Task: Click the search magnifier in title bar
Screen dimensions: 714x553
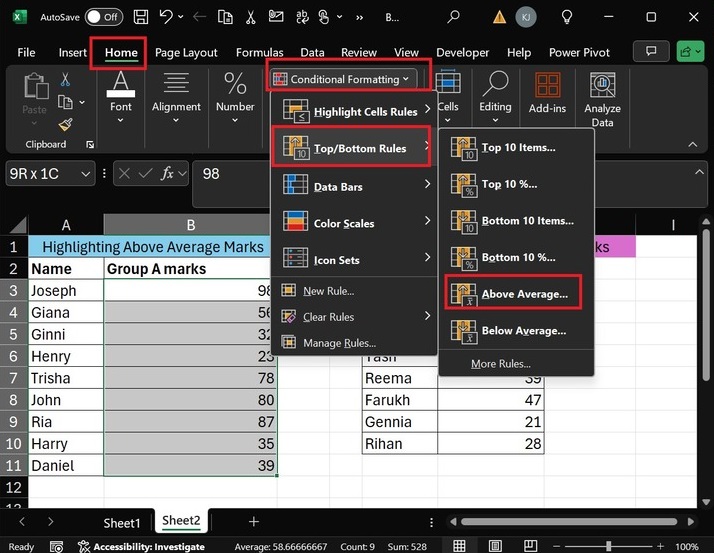Action: click(454, 17)
